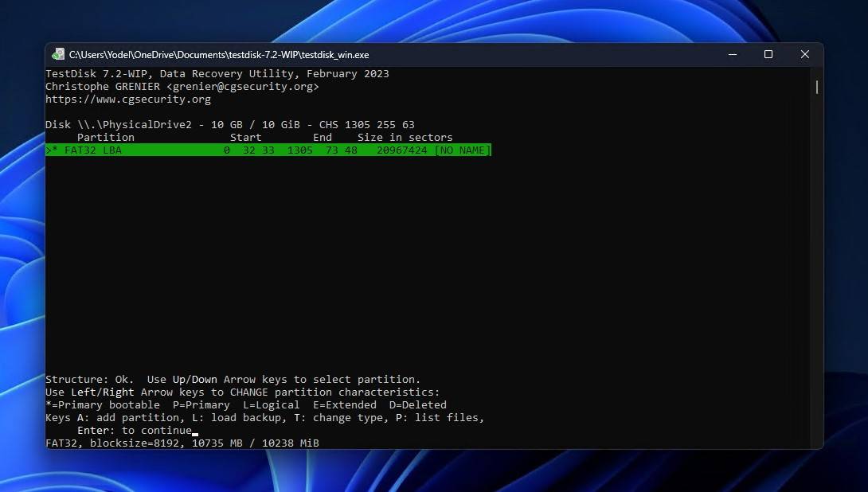Click the TestDisk 7.2-WIP version header line

(217, 74)
